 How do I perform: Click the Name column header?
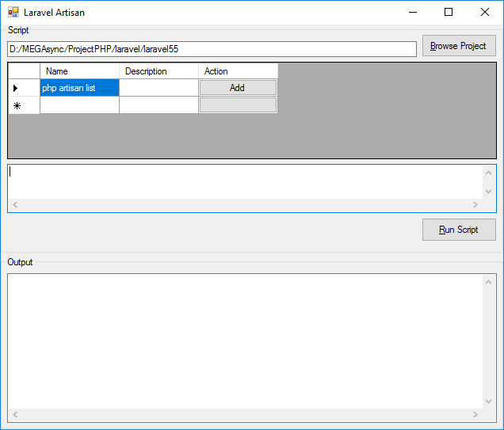(x=79, y=71)
